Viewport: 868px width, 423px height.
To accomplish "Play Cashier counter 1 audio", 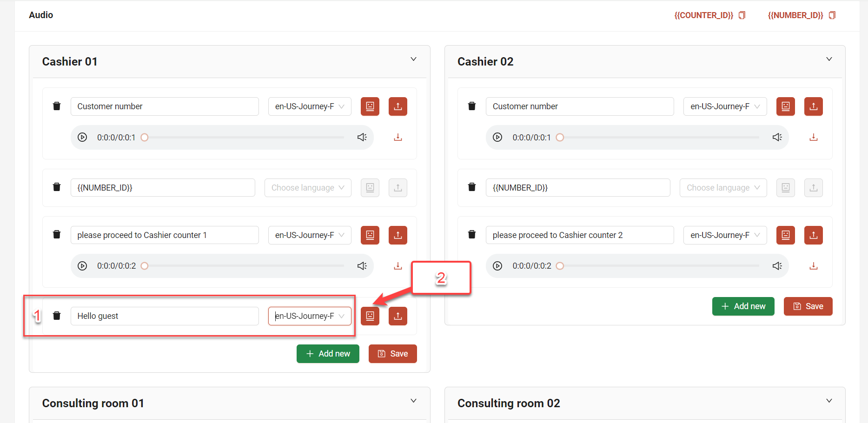I will pyautogui.click(x=82, y=266).
